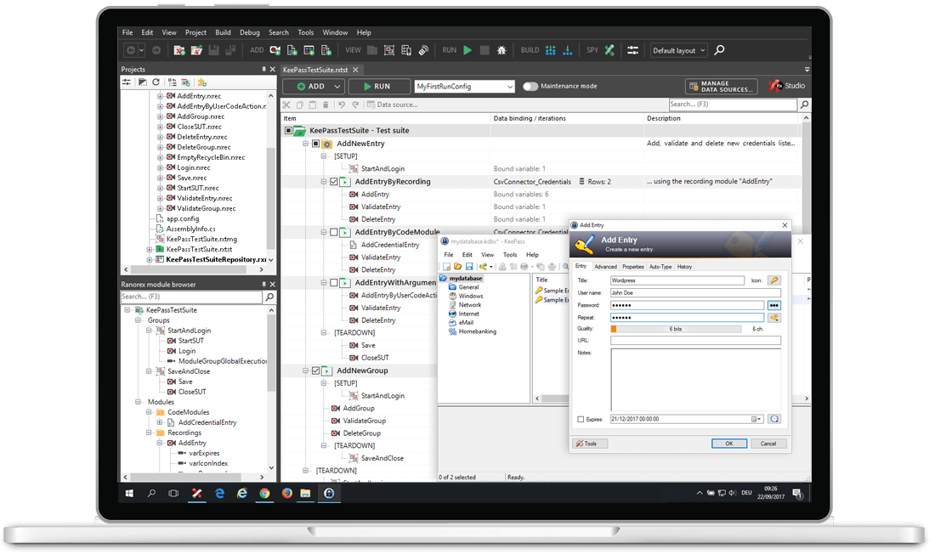Viewport: 935px width, 560px height.
Task: Click the Refresh icon in Projects panel
Action: click(x=156, y=82)
